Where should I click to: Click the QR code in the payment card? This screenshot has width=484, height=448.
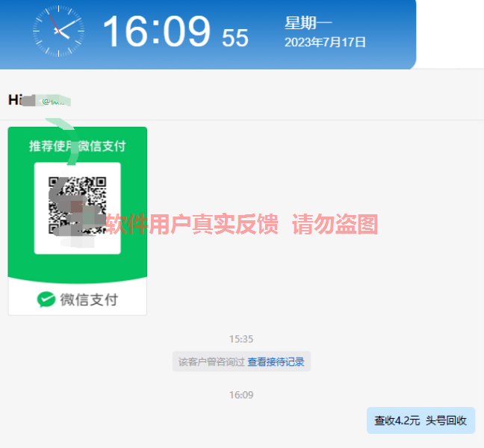click(77, 205)
